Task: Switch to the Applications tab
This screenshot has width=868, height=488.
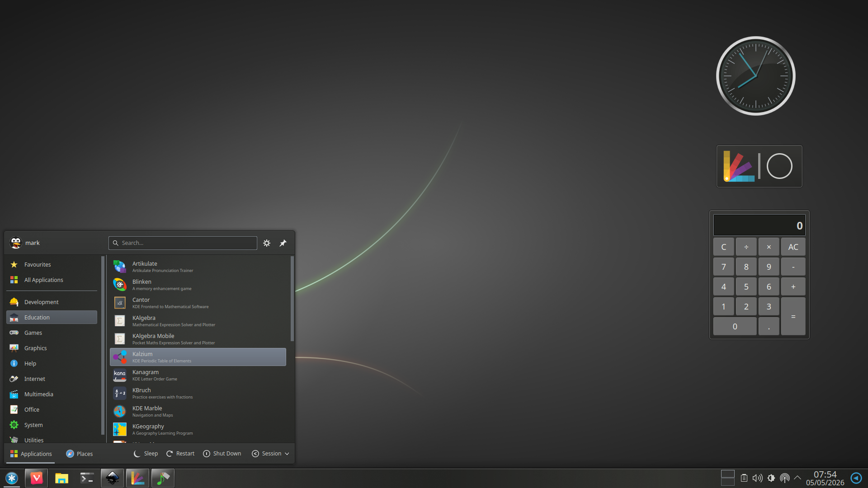Action: (31, 454)
